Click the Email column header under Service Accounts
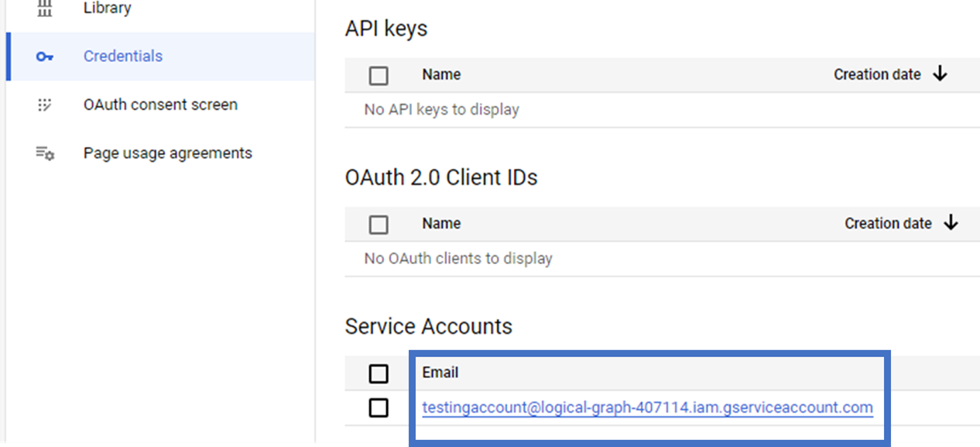The image size is (980, 447). click(440, 373)
